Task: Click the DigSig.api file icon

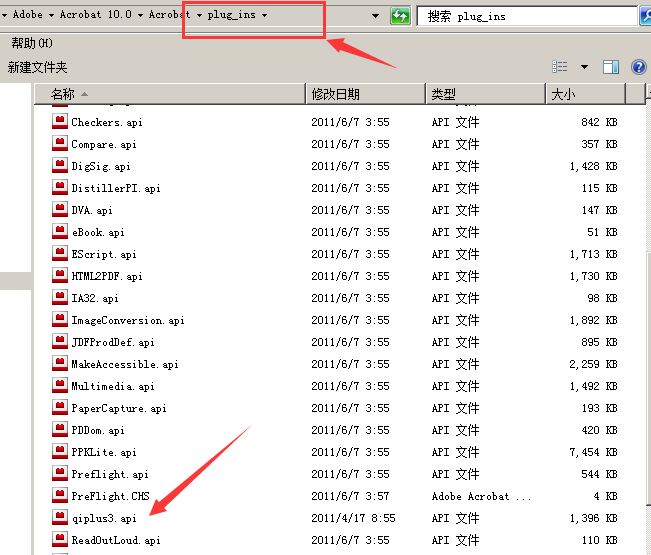Action: (60, 166)
